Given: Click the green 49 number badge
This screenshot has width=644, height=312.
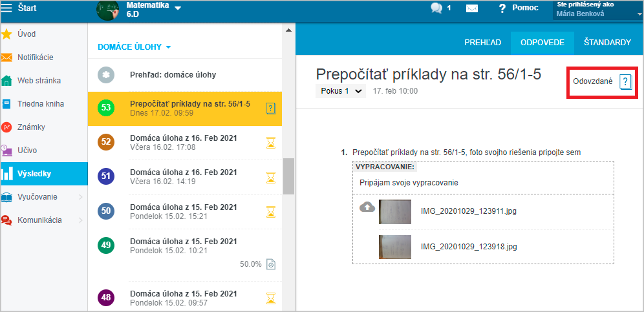Looking at the screenshot, I should pyautogui.click(x=106, y=245).
